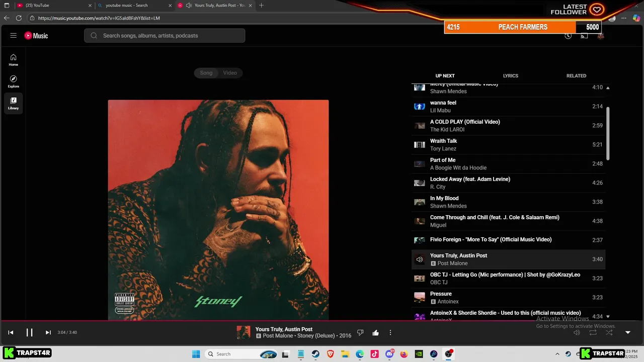
Task: Play OBC TJ - Letting Go
Action: tap(508, 279)
